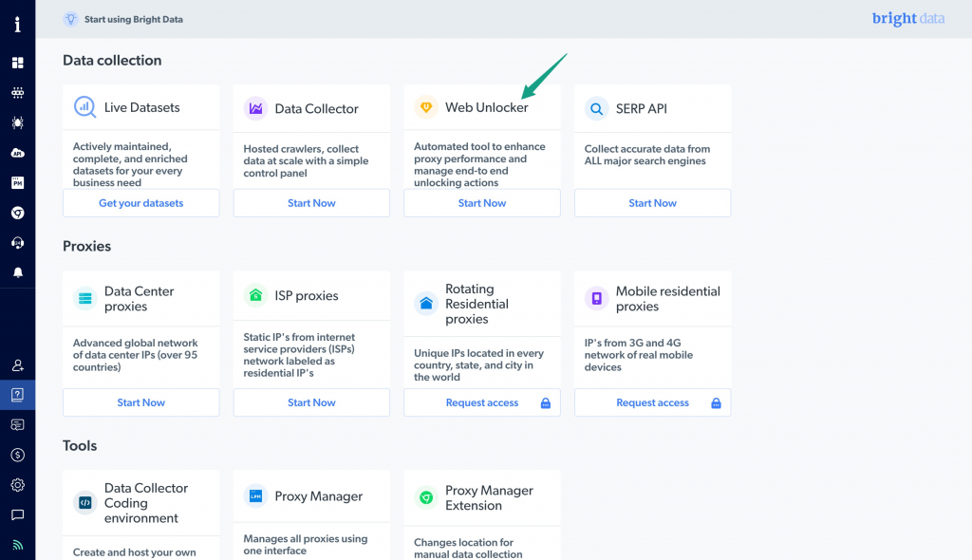The width and height of the screenshot is (972, 560).
Task: Click the green RSS feed icon in sidebar
Action: point(17,545)
